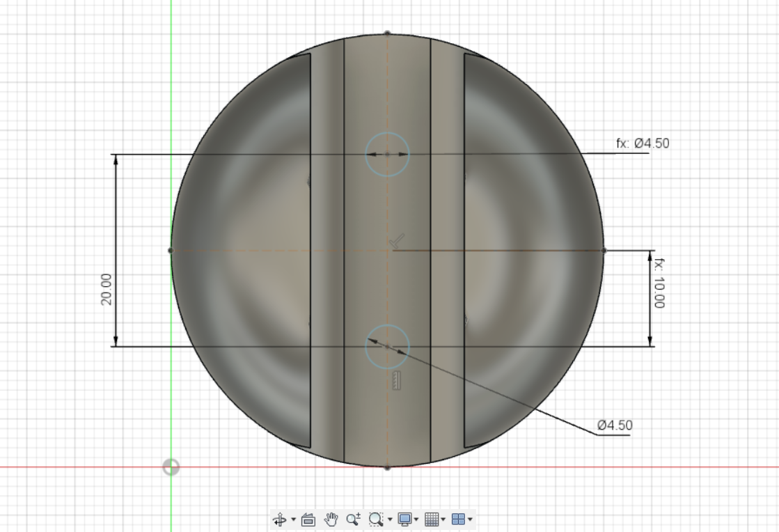The width and height of the screenshot is (779, 532).
Task: Click the rectangular pattern constraint glyph
Action: point(396,380)
